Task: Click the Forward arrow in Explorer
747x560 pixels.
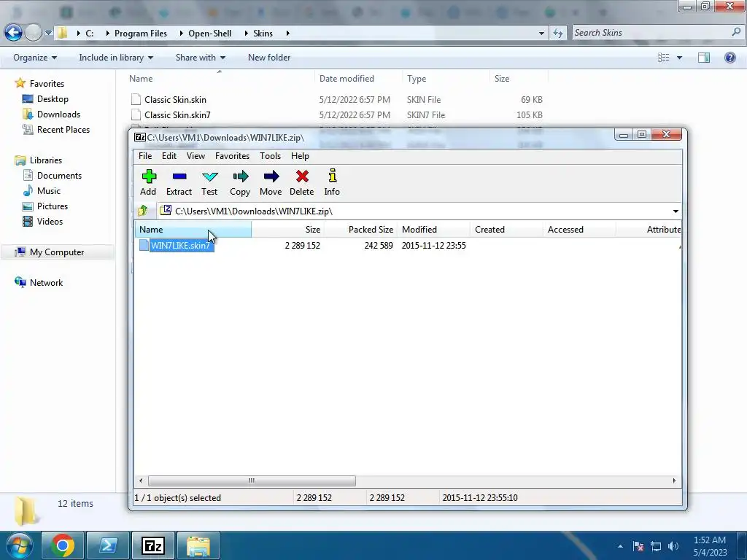Action: [33, 32]
